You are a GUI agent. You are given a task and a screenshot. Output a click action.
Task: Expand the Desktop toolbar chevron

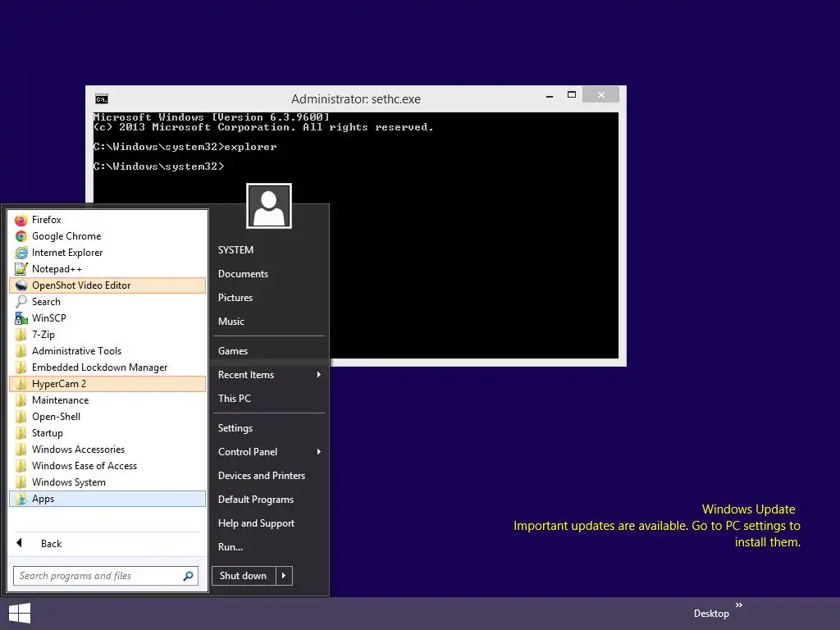[x=739, y=605]
